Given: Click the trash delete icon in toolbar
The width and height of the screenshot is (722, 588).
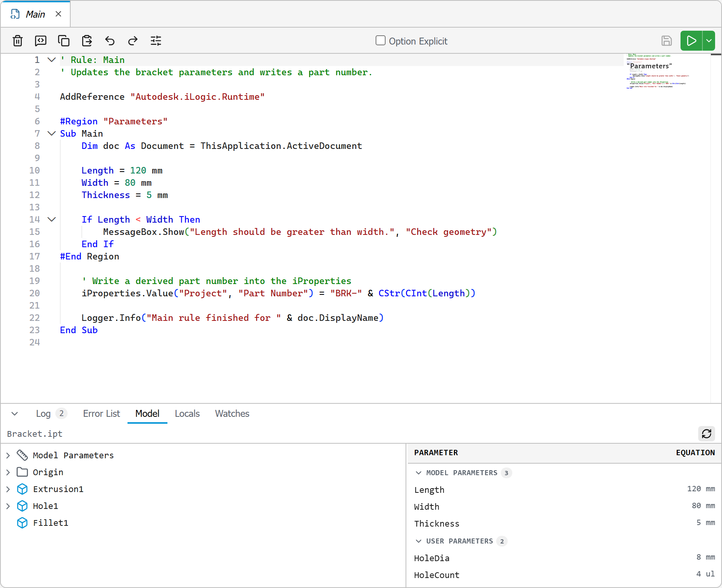Looking at the screenshot, I should [x=18, y=41].
